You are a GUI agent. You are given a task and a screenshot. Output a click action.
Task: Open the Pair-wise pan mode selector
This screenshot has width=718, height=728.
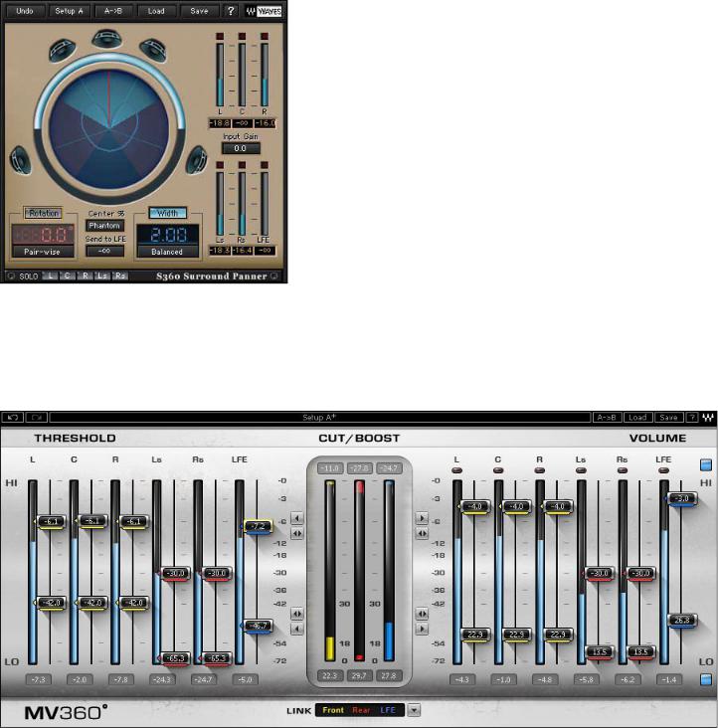(42, 252)
